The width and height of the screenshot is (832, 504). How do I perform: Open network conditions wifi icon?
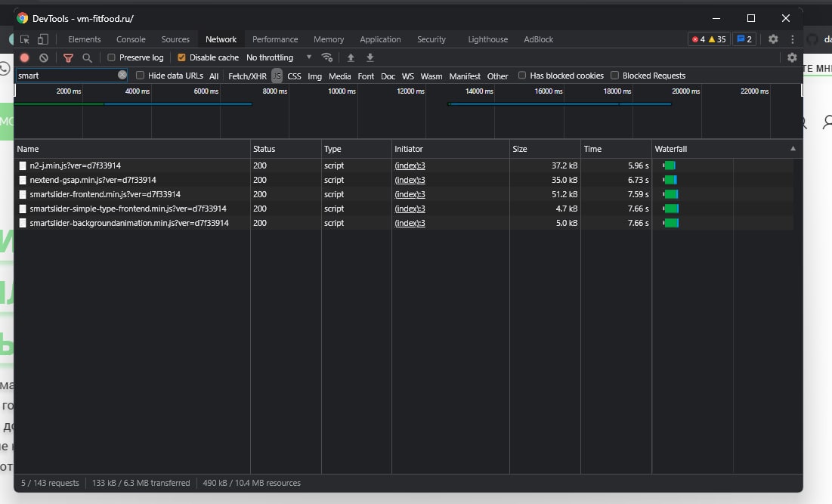tap(327, 57)
